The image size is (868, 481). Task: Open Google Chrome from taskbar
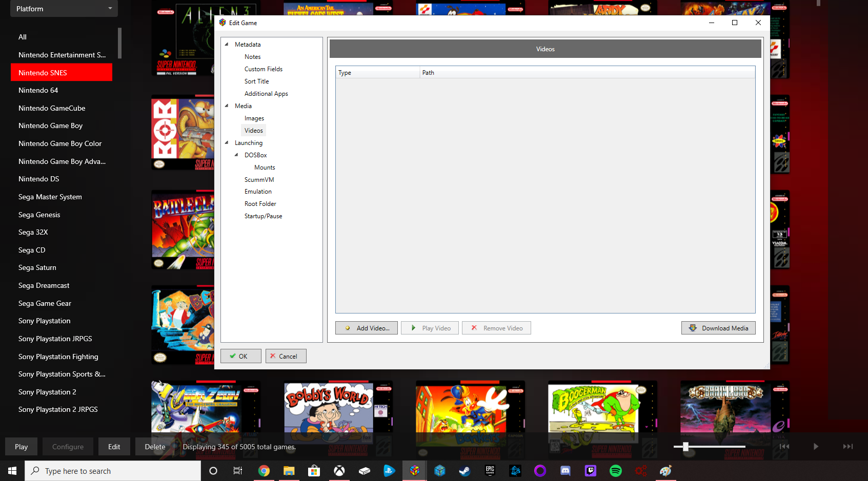coord(264,471)
